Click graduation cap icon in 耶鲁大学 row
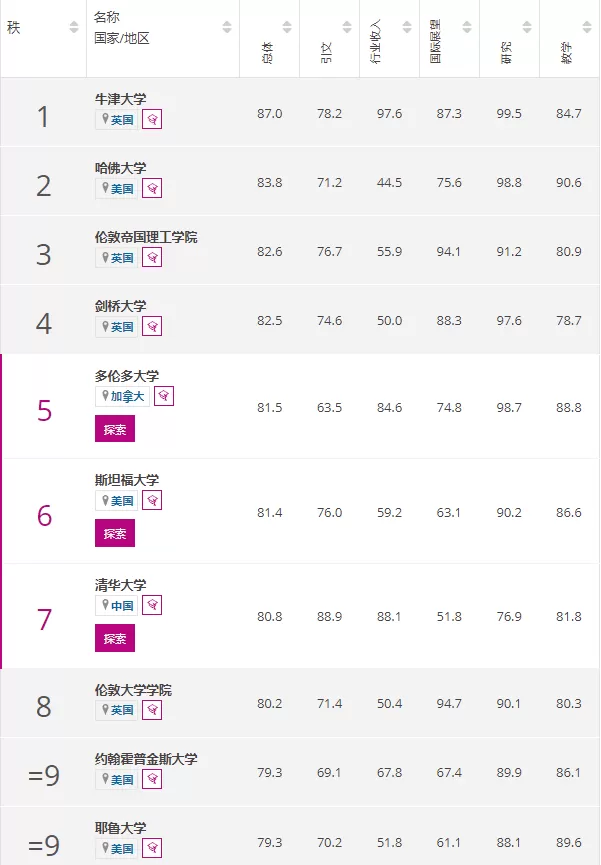 coord(152,848)
